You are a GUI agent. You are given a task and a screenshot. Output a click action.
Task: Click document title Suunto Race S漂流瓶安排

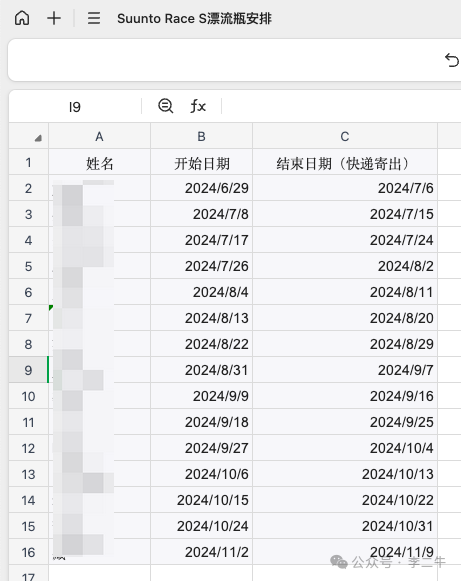(194, 18)
